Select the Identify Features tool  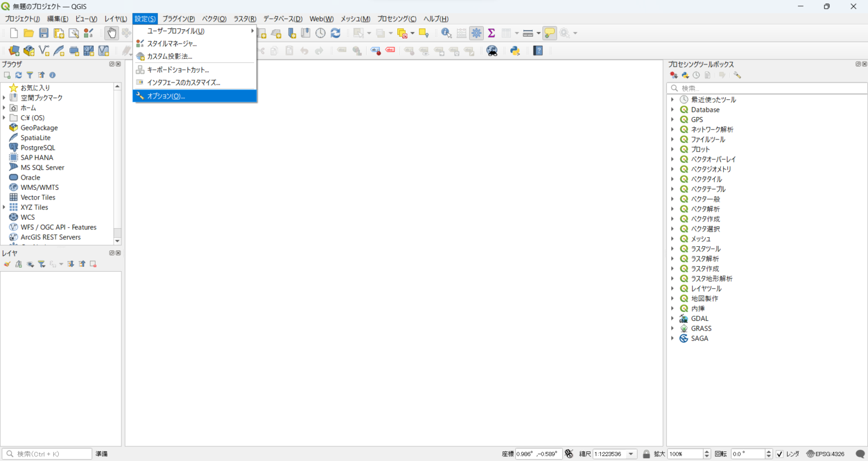pyautogui.click(x=446, y=33)
